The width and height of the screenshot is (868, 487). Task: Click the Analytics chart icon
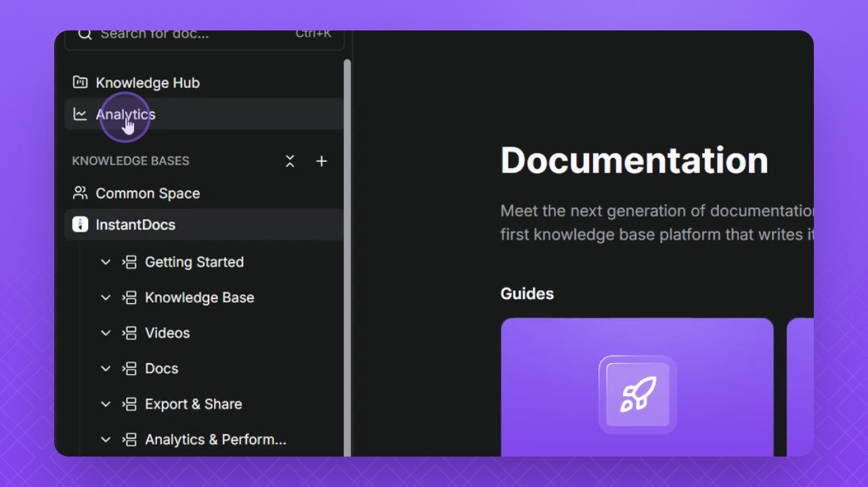point(80,114)
